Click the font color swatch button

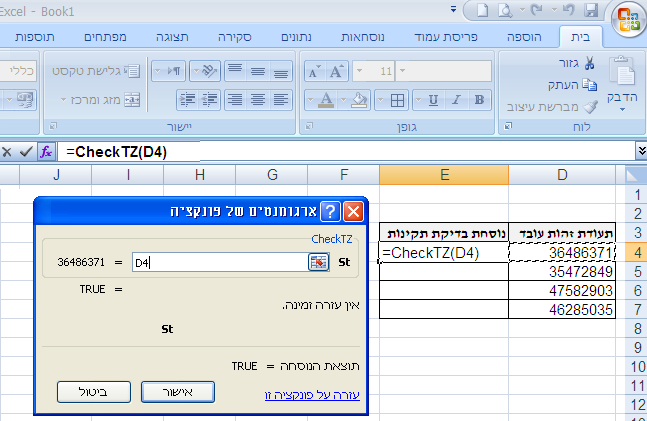(x=325, y=100)
